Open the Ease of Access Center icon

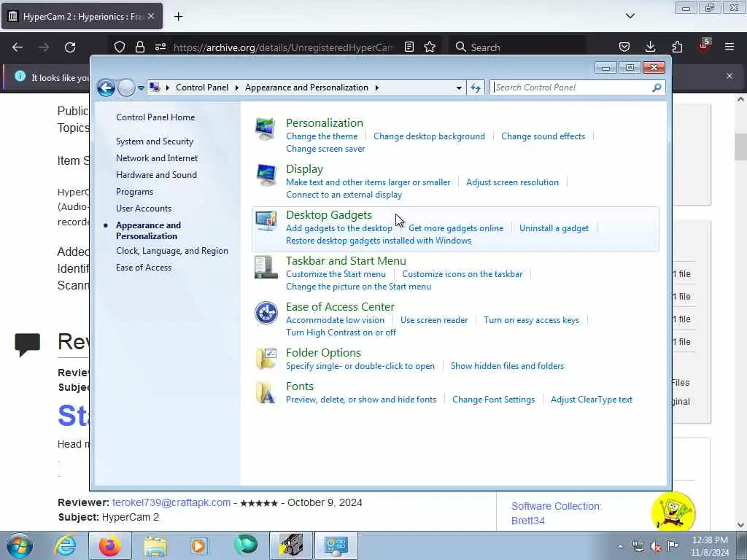coord(266,314)
